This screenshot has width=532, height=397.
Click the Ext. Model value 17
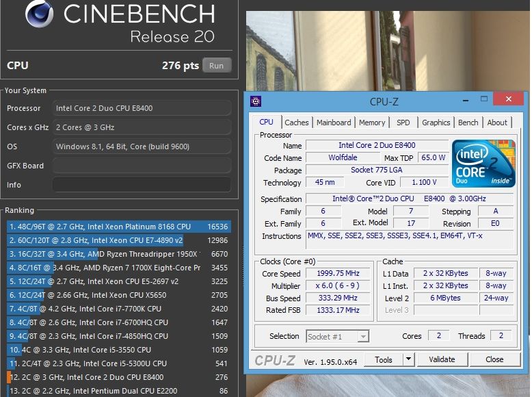coord(411,223)
